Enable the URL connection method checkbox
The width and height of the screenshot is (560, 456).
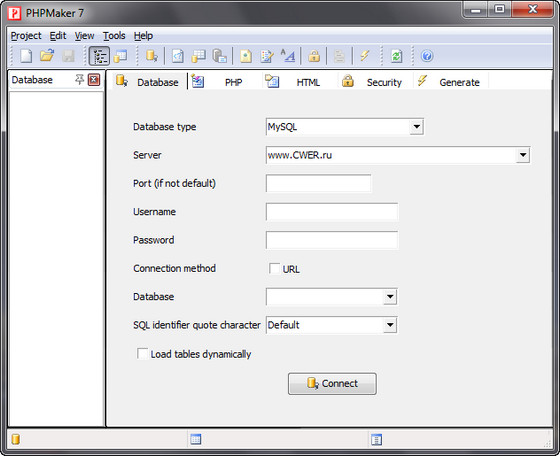tap(274, 269)
